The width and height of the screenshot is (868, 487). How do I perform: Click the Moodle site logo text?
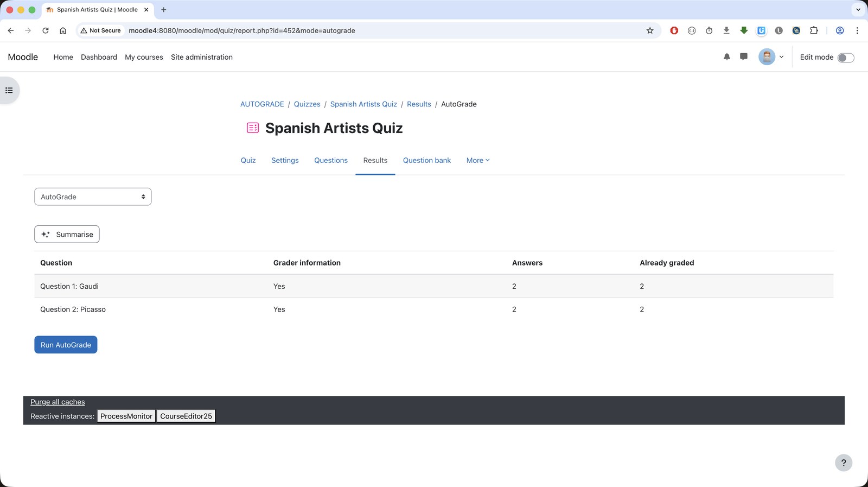tap(23, 57)
